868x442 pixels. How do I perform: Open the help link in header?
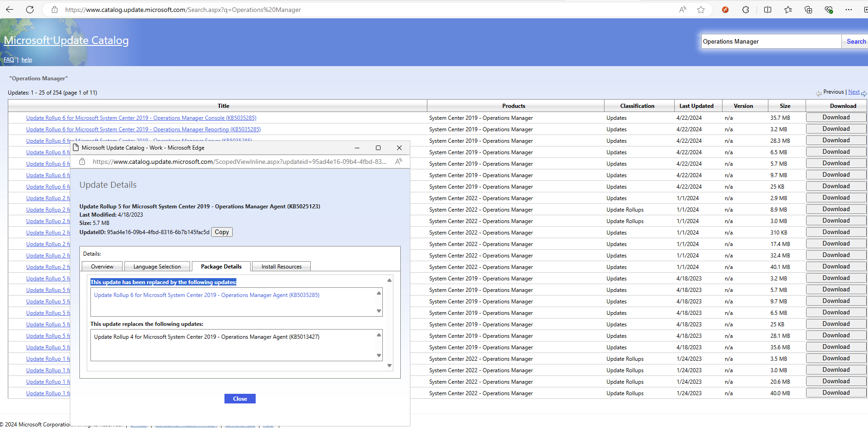tap(27, 60)
